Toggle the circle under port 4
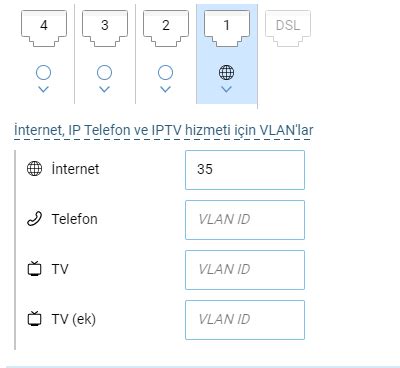Image resolution: width=400 pixels, height=368 pixels. click(x=43, y=72)
